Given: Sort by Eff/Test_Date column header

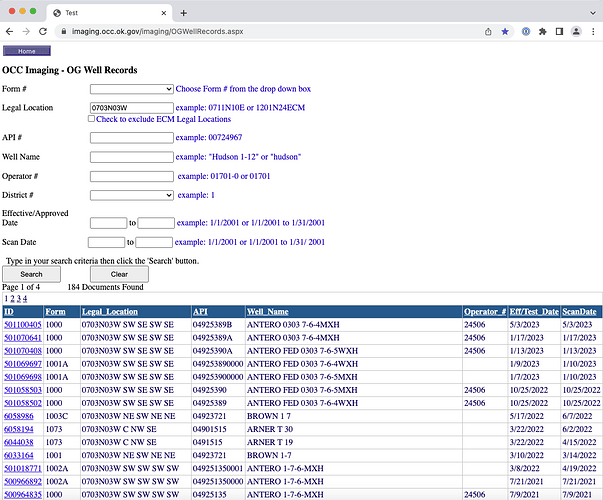Looking at the screenshot, I should tap(534, 312).
